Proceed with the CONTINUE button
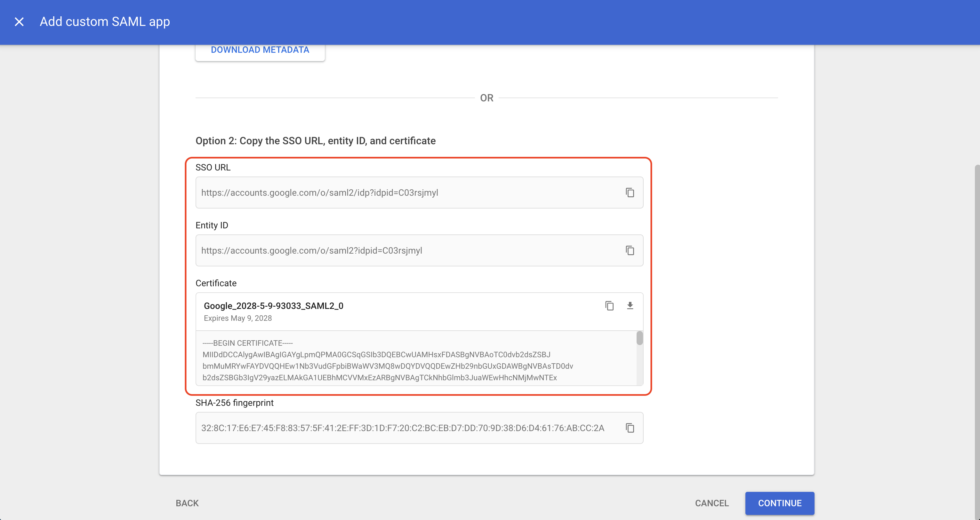 pyautogui.click(x=780, y=503)
